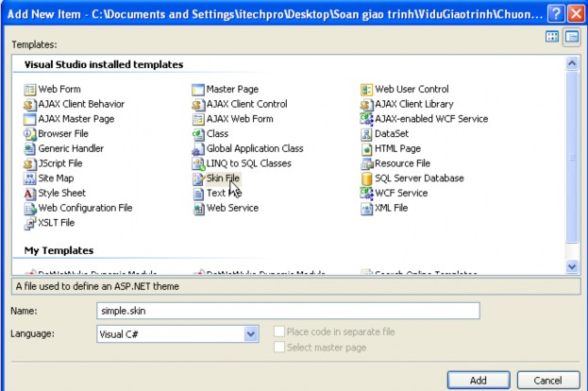Select the SQL Server Database icon
The image size is (588, 391).
pyautogui.click(x=366, y=178)
